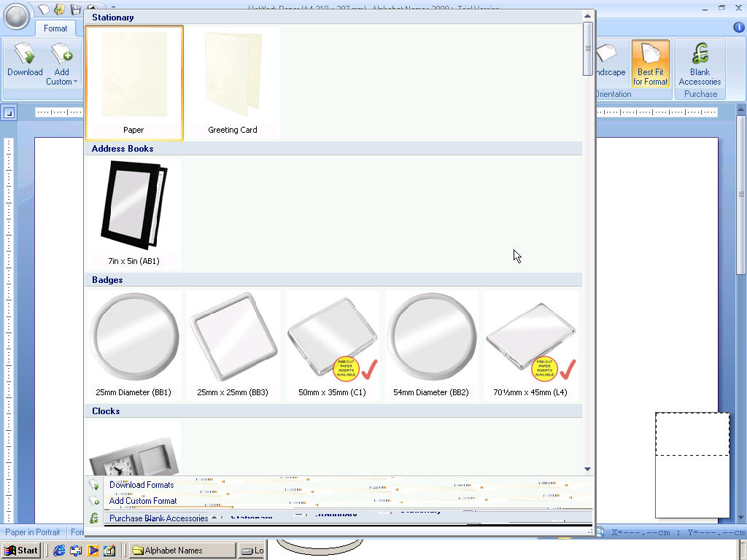Select the 7in x 5in (AB1) address book

coord(133,213)
